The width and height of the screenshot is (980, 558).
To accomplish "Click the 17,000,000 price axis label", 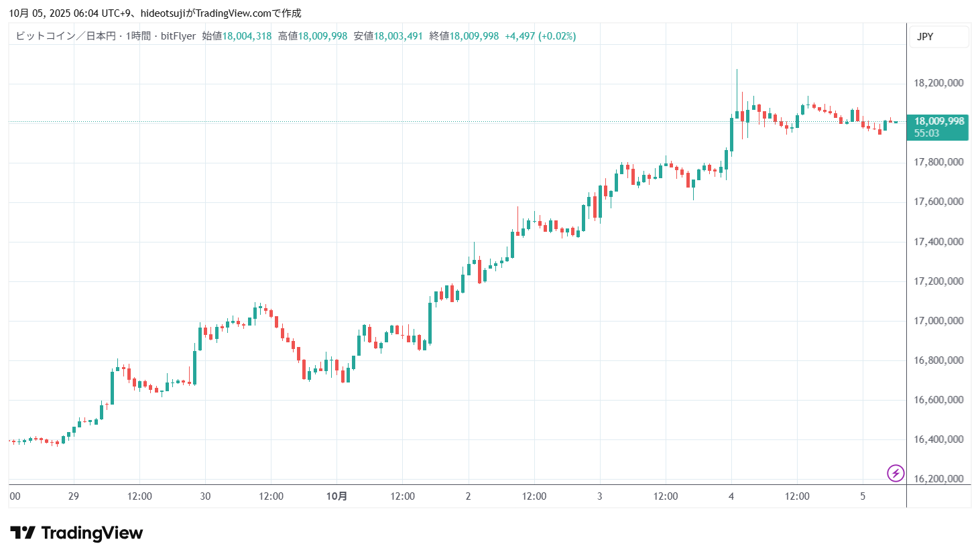I will click(x=938, y=321).
